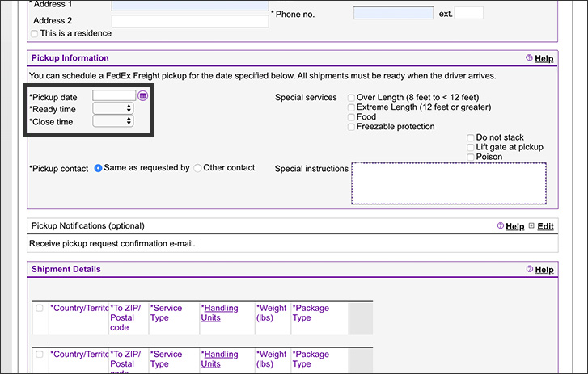Screen dimensions: 588x374
Task: Click the Special services label
Action: click(x=306, y=98)
